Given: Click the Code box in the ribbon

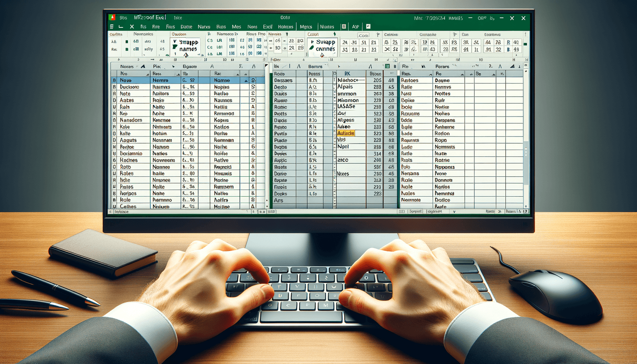Looking at the screenshot, I should [x=363, y=35].
